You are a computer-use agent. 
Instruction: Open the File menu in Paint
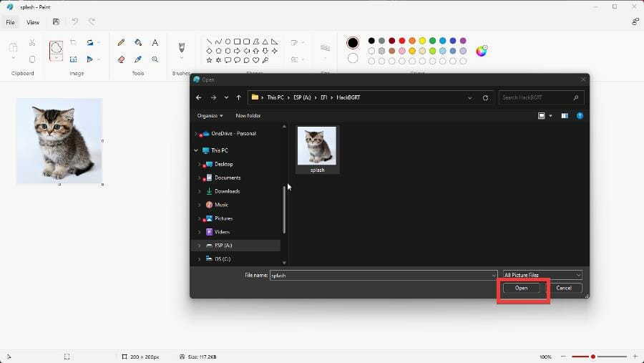[10, 22]
